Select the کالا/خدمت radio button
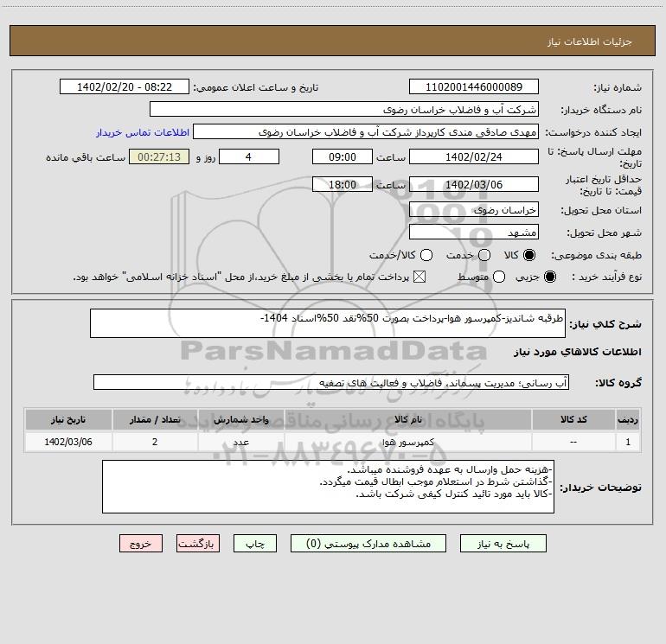Image resolution: width=666 pixels, height=644 pixels. [426, 255]
